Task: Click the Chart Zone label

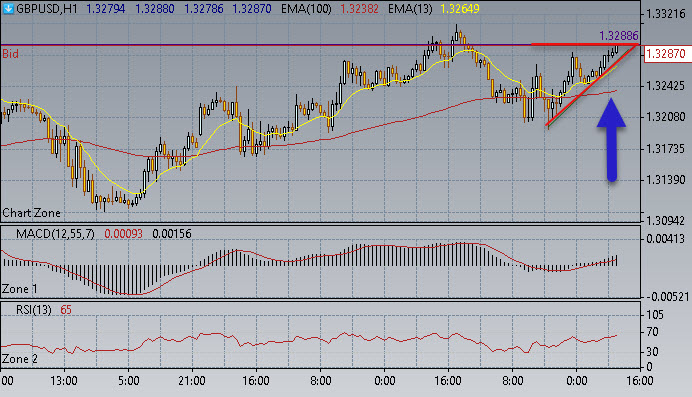Action: coord(31,213)
